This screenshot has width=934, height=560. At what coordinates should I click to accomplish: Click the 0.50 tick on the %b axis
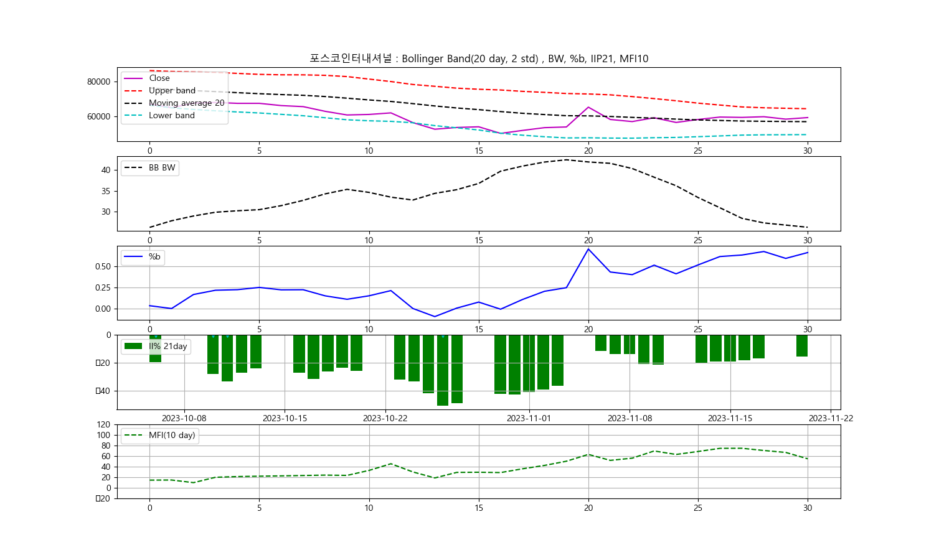pos(103,266)
